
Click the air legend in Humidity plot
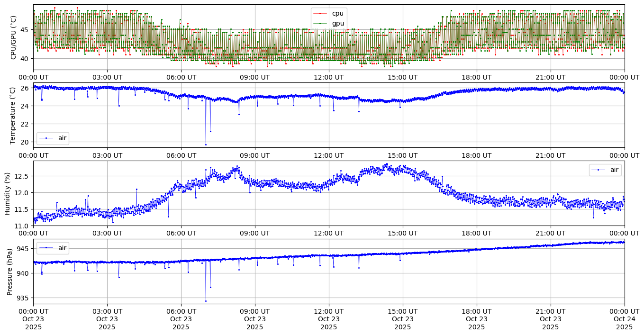click(x=605, y=170)
